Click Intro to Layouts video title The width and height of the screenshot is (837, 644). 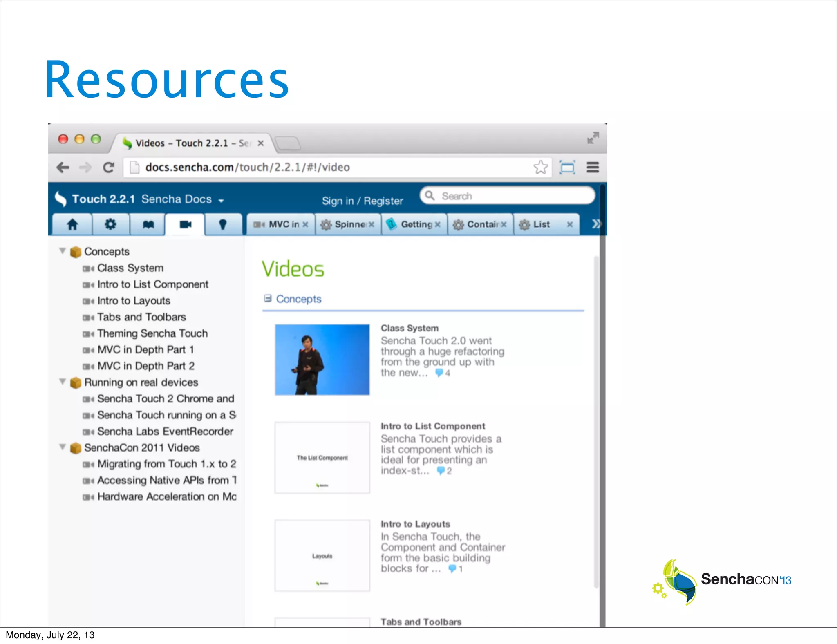[415, 524]
